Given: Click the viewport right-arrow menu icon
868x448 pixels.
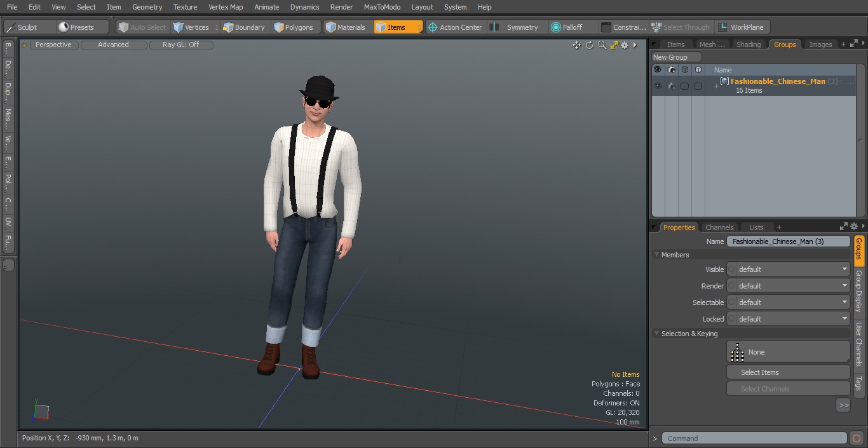Looking at the screenshot, I should [635, 45].
